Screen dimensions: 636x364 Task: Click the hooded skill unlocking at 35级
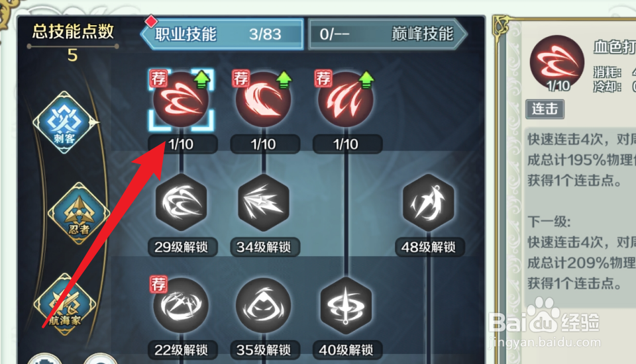click(x=263, y=305)
